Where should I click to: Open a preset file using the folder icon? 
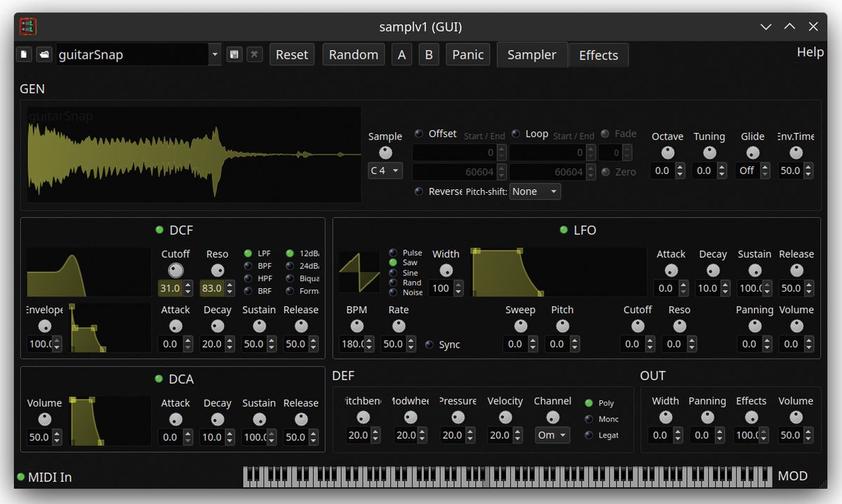pyautogui.click(x=44, y=54)
